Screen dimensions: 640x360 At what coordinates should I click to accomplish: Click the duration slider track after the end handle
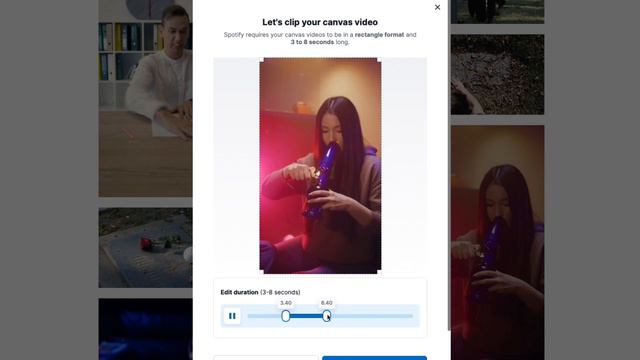coord(372,316)
